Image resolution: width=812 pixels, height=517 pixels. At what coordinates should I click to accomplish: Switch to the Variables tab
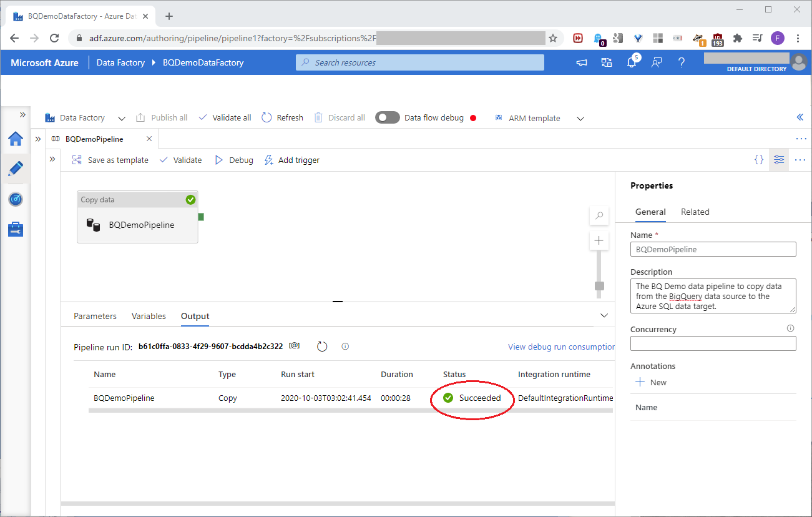pyautogui.click(x=149, y=316)
